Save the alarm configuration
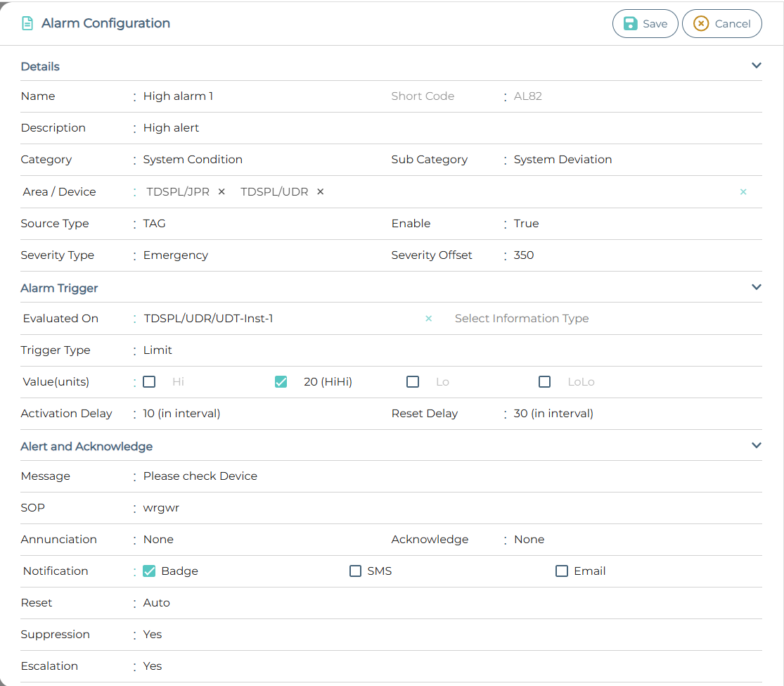This screenshot has width=784, height=686. click(x=645, y=23)
